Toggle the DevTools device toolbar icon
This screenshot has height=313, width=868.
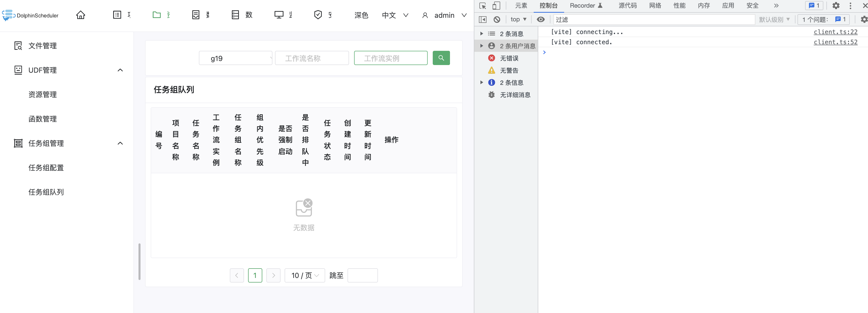coord(496,6)
